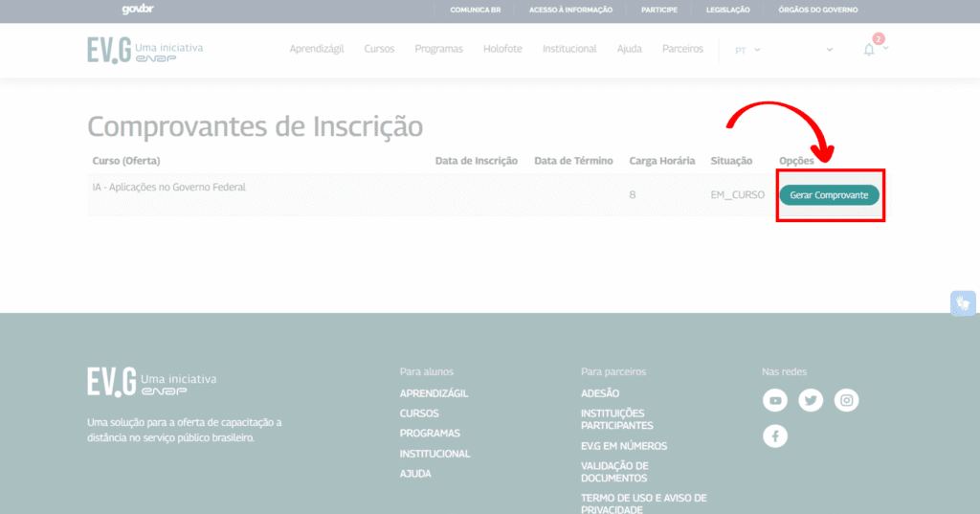Click the Situação column header
980x514 pixels.
pos(731,161)
